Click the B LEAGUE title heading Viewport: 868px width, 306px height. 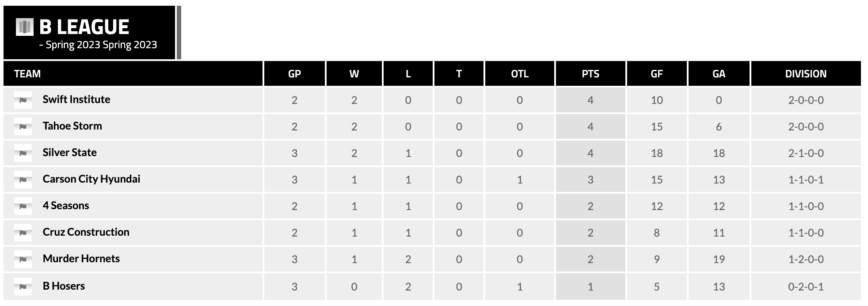[84, 27]
